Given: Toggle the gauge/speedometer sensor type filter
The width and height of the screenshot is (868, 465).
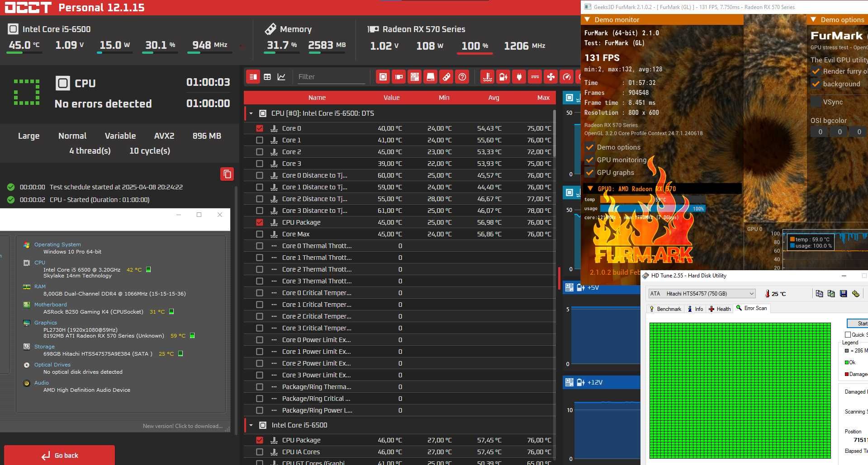Looking at the screenshot, I should (567, 77).
